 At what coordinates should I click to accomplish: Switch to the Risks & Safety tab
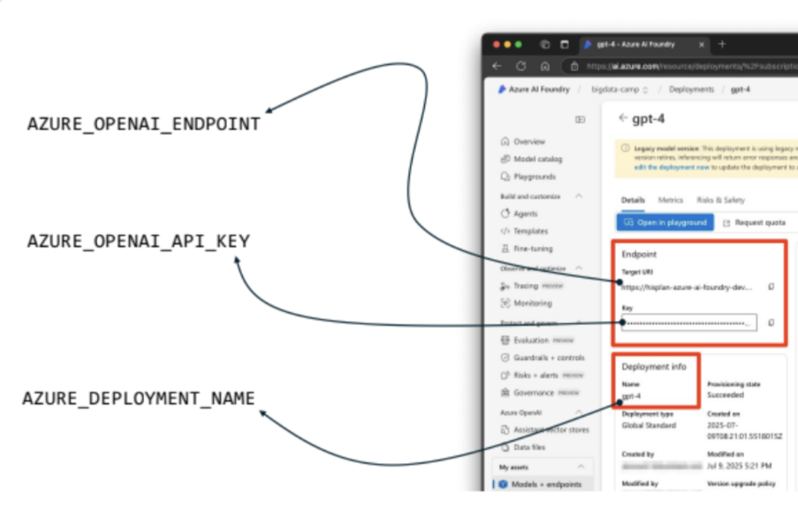pyautogui.click(x=720, y=200)
